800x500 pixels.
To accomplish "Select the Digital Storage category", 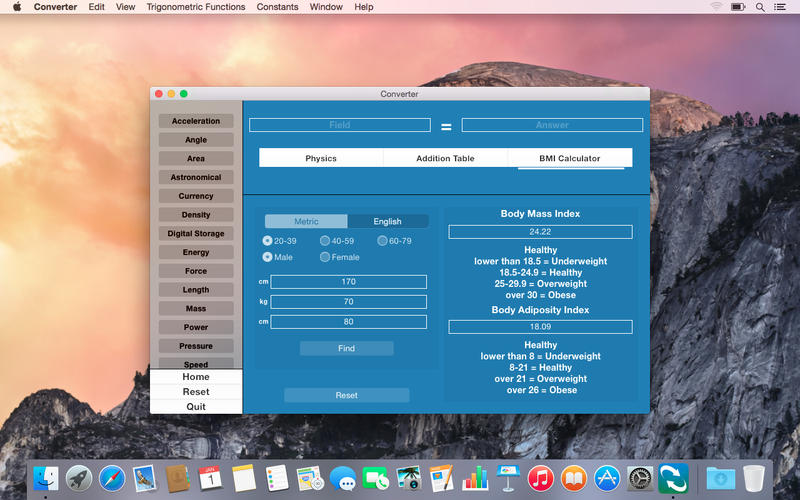I will point(196,233).
